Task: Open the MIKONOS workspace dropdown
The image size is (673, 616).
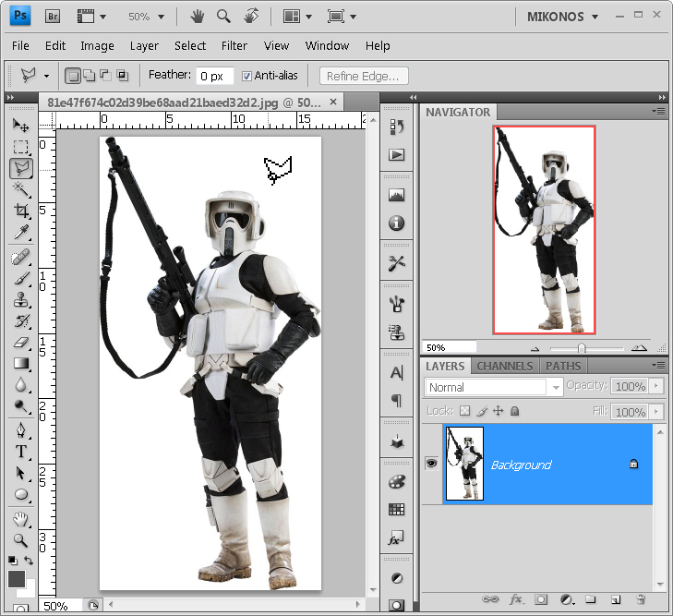Action: pos(562,17)
